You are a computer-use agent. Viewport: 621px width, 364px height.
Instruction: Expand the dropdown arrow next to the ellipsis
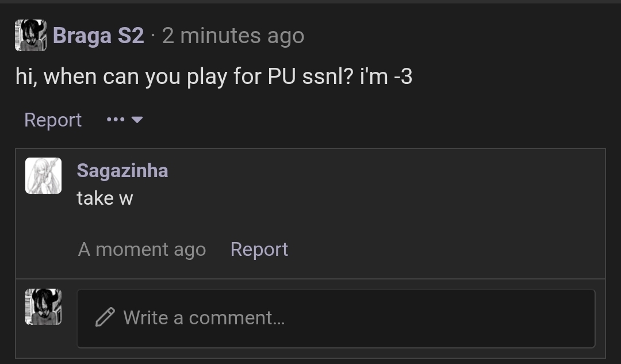point(137,120)
